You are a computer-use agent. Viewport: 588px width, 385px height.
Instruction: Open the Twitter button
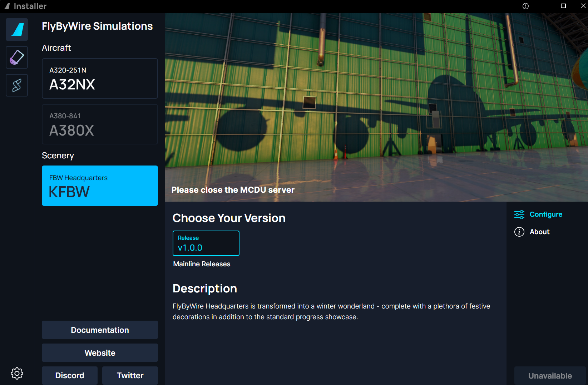point(130,375)
